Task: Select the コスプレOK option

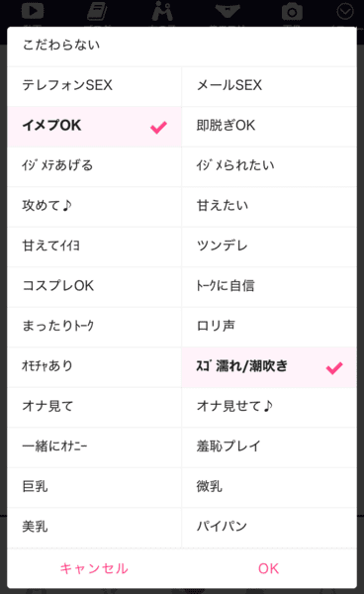Action: click(95, 286)
